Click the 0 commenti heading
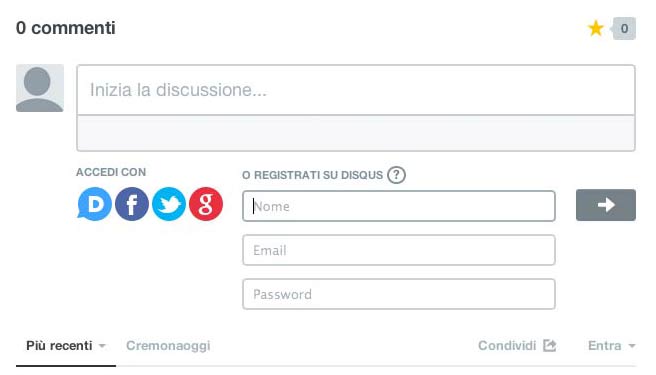656x375 pixels. pos(66,28)
